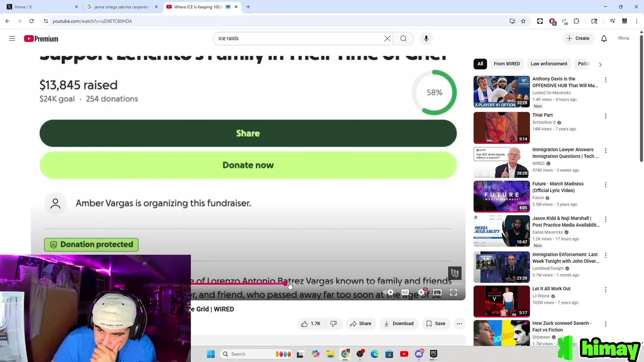Open the YouTube account avatar menu
Viewport: 644px width, 362px height.
click(623, 38)
